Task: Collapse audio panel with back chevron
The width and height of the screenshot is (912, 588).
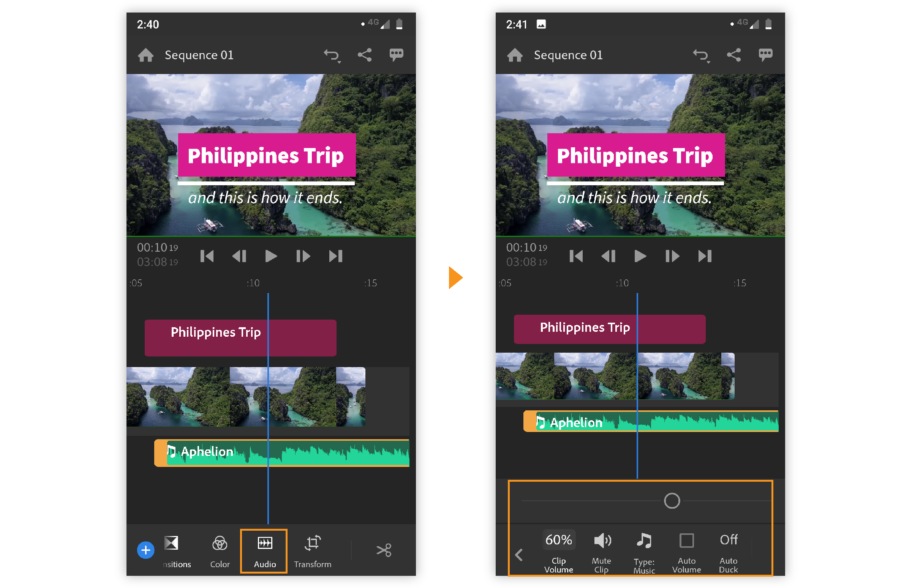Action: click(519, 555)
